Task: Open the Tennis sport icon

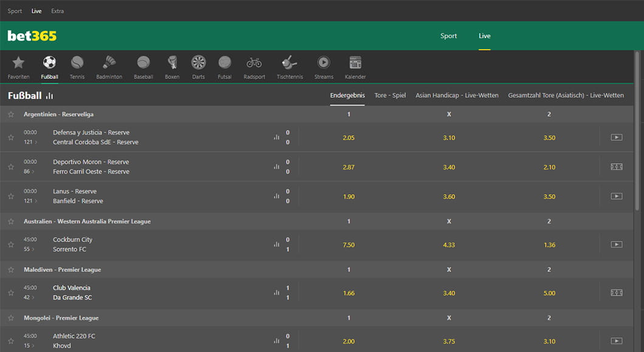Action: click(x=77, y=63)
